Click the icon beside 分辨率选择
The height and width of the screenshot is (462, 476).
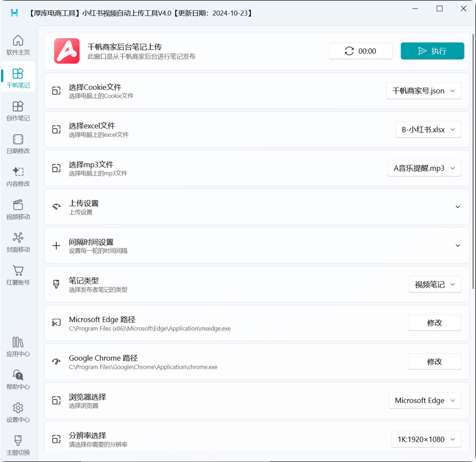pos(56,439)
